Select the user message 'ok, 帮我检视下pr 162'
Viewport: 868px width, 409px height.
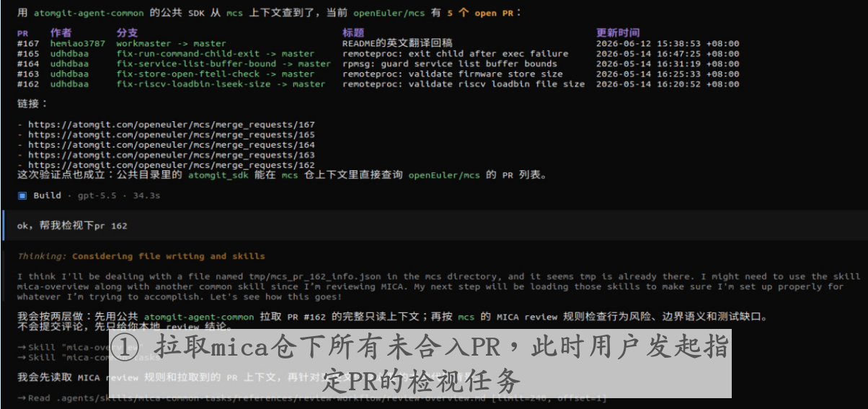(72, 226)
